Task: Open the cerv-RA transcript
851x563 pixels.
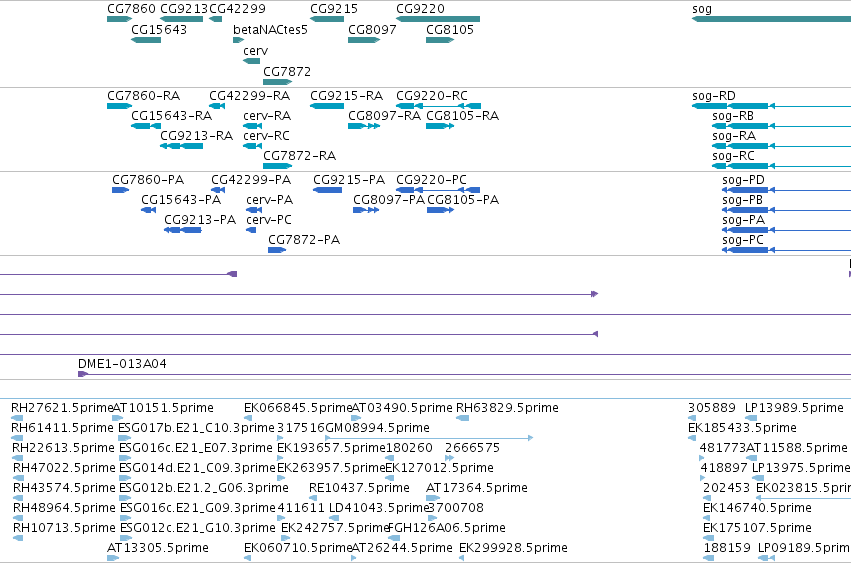Action: (267, 116)
